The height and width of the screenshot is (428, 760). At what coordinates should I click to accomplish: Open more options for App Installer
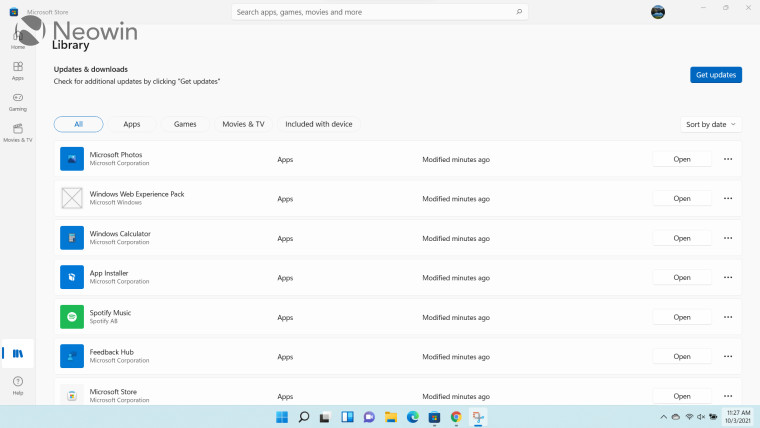(x=728, y=277)
